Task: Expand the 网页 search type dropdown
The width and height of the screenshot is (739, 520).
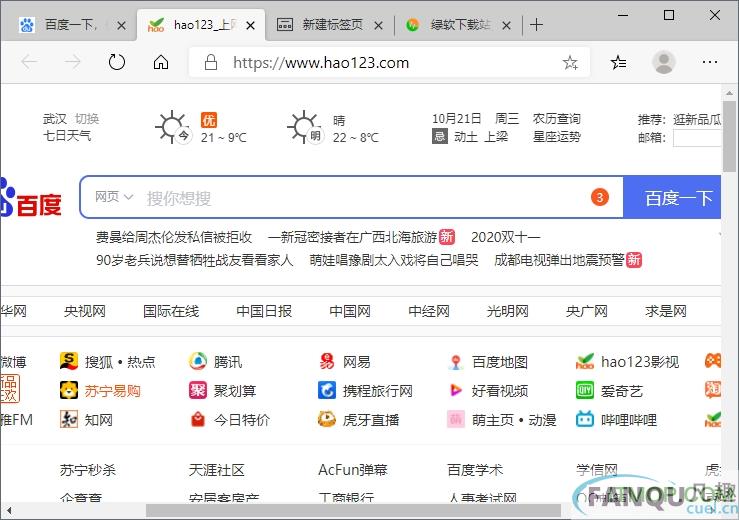Action: [114, 197]
